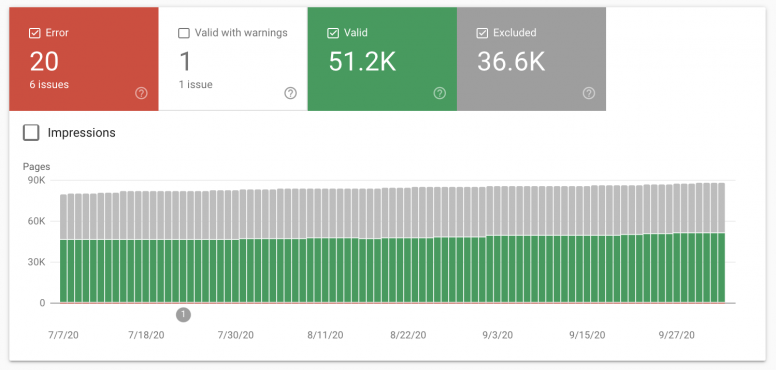The height and width of the screenshot is (370, 776).
Task: Open help icon on Valid with warnings card
Action: click(x=291, y=93)
